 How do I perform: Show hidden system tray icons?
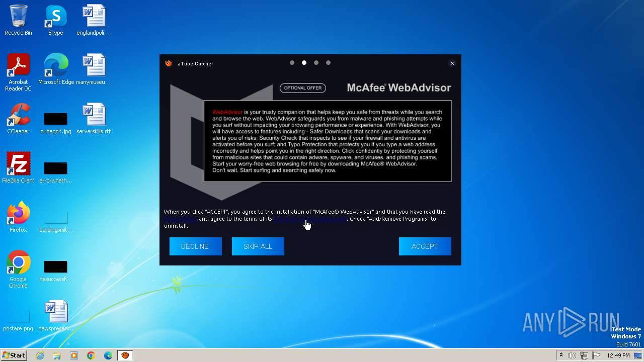(x=561, y=355)
